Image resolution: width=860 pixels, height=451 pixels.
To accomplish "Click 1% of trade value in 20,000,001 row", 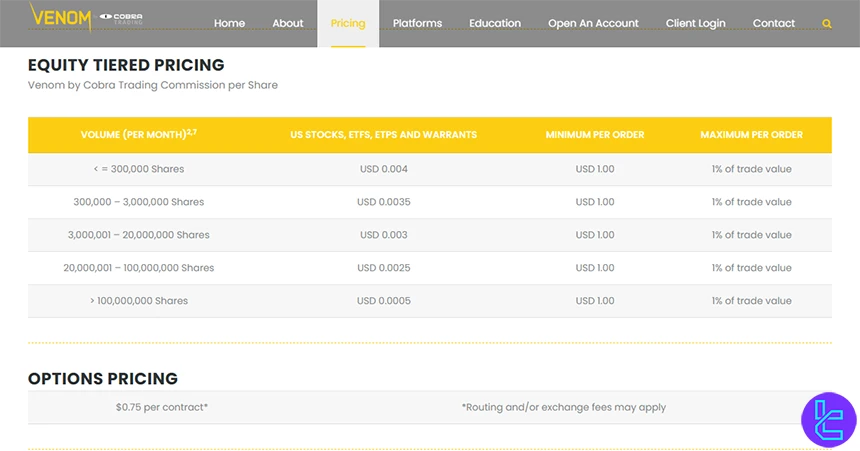I will (x=751, y=268).
